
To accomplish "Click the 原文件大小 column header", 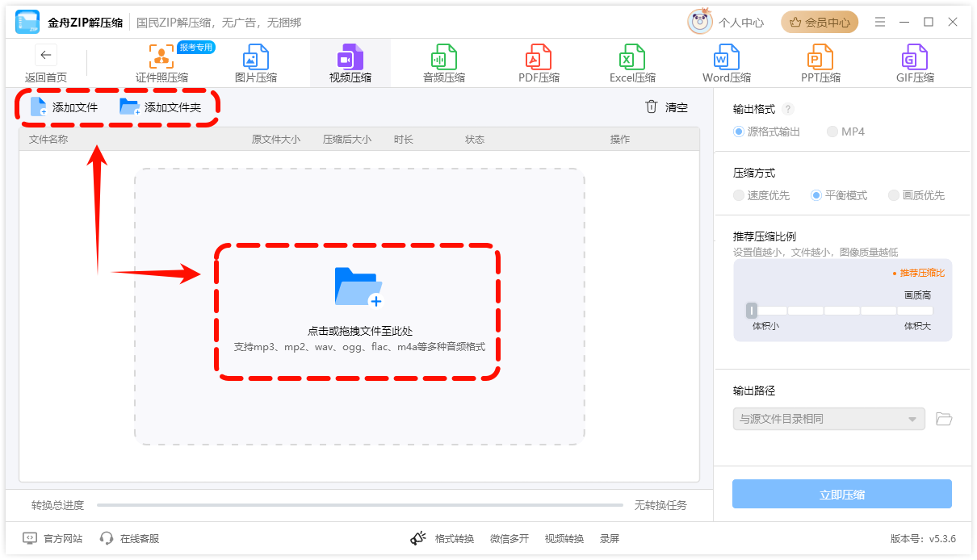I will [276, 140].
